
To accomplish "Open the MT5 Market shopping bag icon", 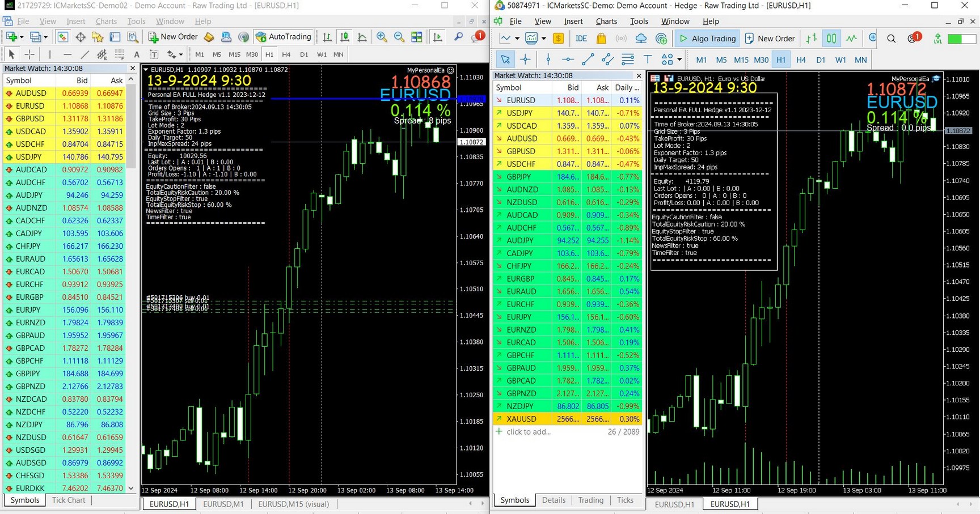I will [x=601, y=39].
